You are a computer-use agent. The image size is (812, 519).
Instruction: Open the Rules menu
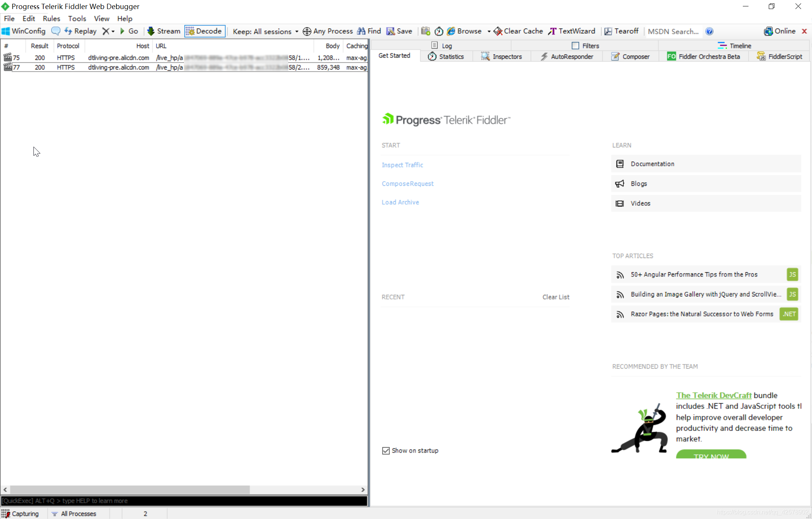(x=51, y=18)
